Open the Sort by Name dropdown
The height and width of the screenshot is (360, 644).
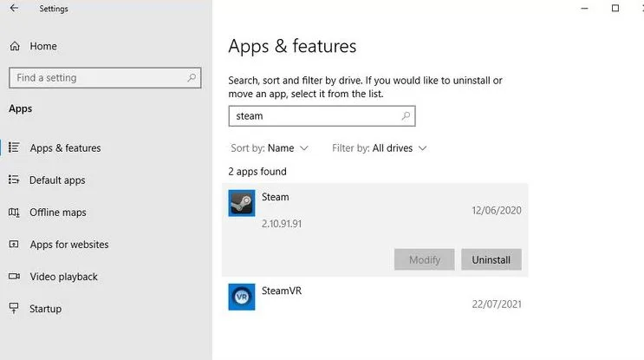tap(270, 148)
